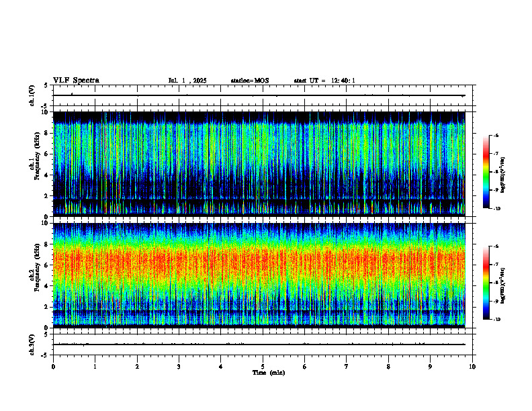This screenshot has height=411, width=532.
Task: Click the "2" kHz tick of ch.2 spectrogram
Action: click(x=47, y=307)
